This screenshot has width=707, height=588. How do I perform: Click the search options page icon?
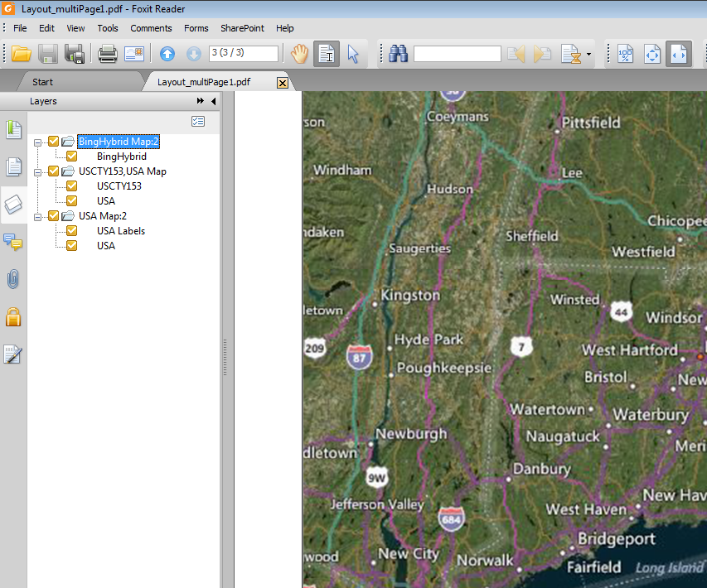pyautogui.click(x=571, y=54)
